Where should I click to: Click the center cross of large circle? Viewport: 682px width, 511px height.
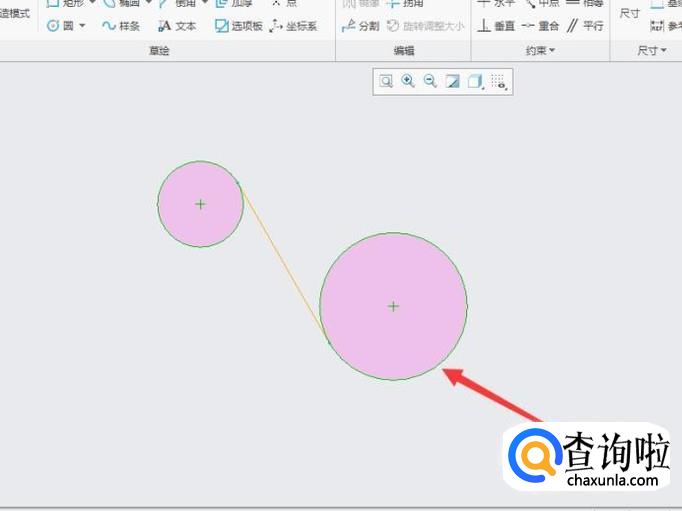pos(393,307)
